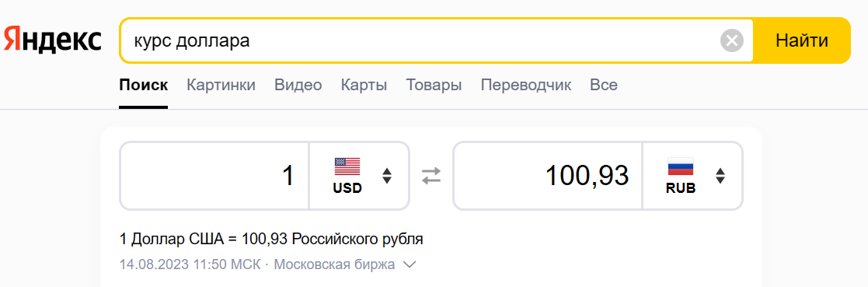The image size is (868, 287).
Task: Click into the курс доллара search field
Action: point(420,40)
